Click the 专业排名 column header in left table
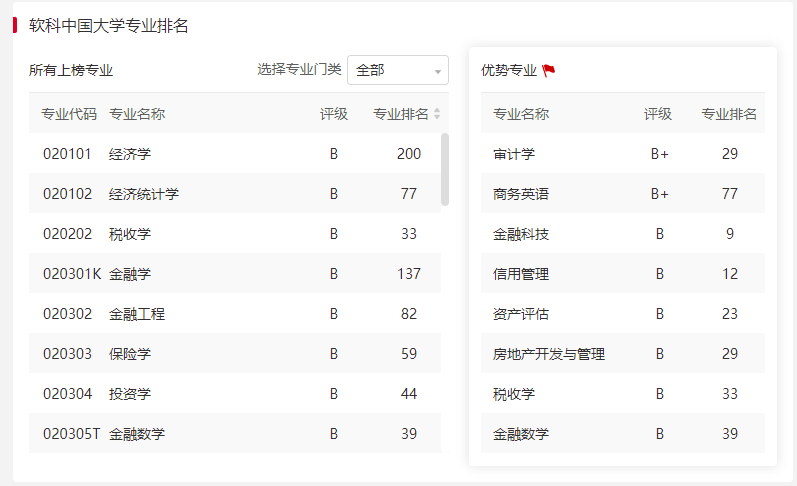 (x=401, y=114)
